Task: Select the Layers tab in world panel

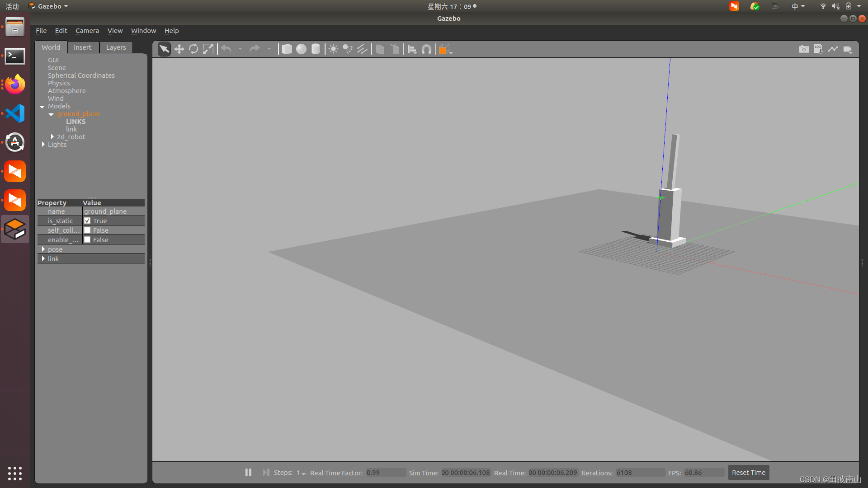Action: (x=116, y=47)
